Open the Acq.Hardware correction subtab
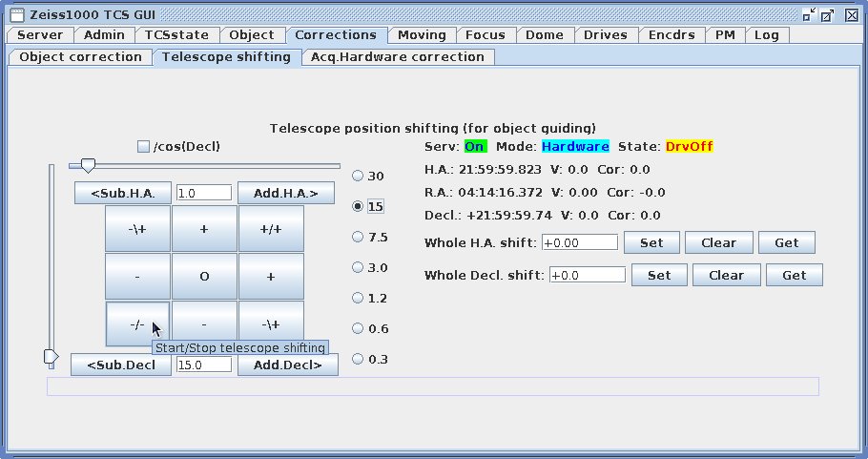Image resolution: width=868 pixels, height=459 pixels. [x=397, y=56]
